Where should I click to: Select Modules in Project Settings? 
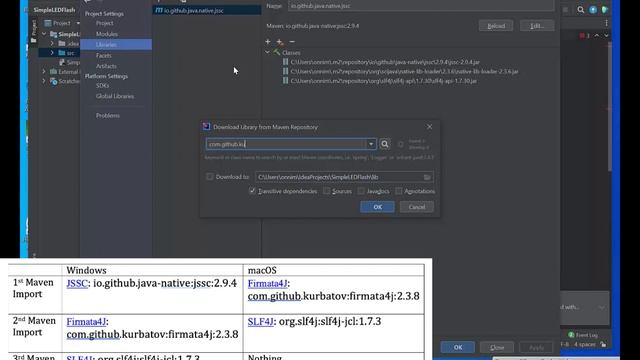pos(107,34)
